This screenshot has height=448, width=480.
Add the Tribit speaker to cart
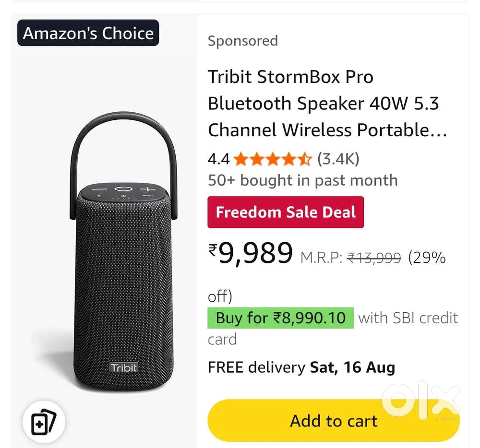pyautogui.click(x=333, y=421)
